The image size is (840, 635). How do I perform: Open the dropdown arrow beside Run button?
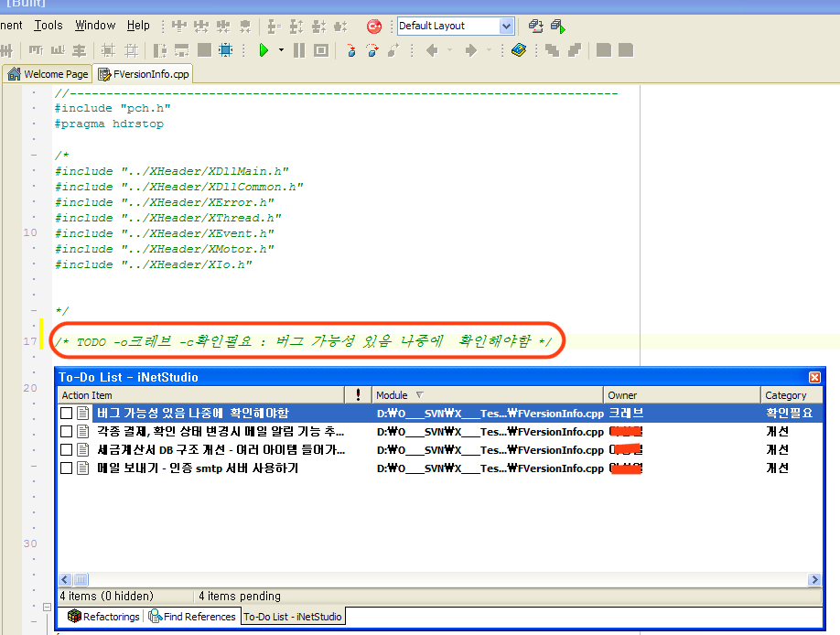[x=281, y=50]
